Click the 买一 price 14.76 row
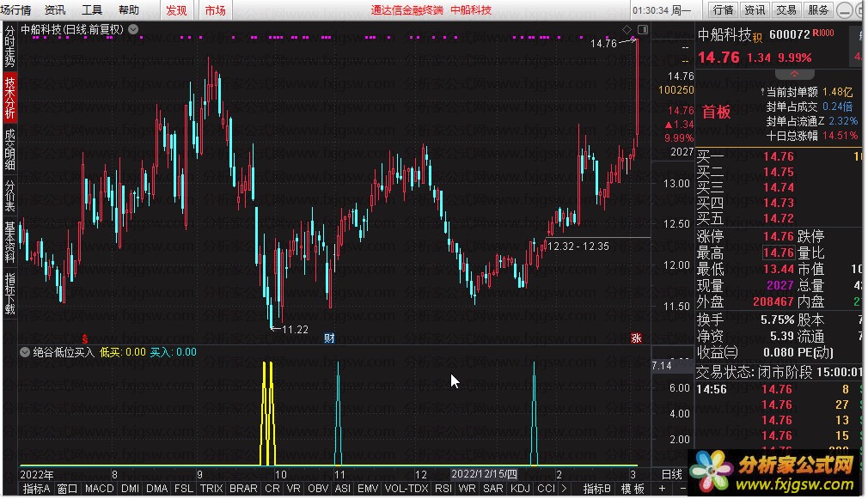868x499 pixels. pyautogui.click(x=779, y=156)
